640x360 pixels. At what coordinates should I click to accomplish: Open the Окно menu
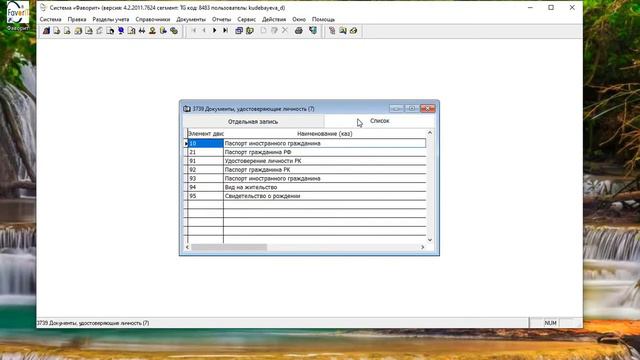tap(299, 19)
